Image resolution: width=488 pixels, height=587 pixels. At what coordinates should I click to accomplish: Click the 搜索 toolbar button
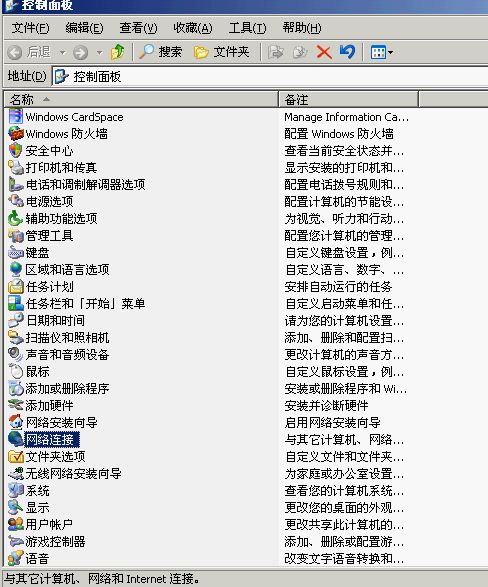pyautogui.click(x=160, y=52)
